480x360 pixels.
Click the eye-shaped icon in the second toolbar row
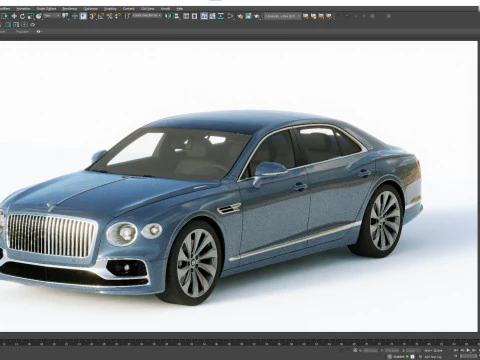pos(32,25)
